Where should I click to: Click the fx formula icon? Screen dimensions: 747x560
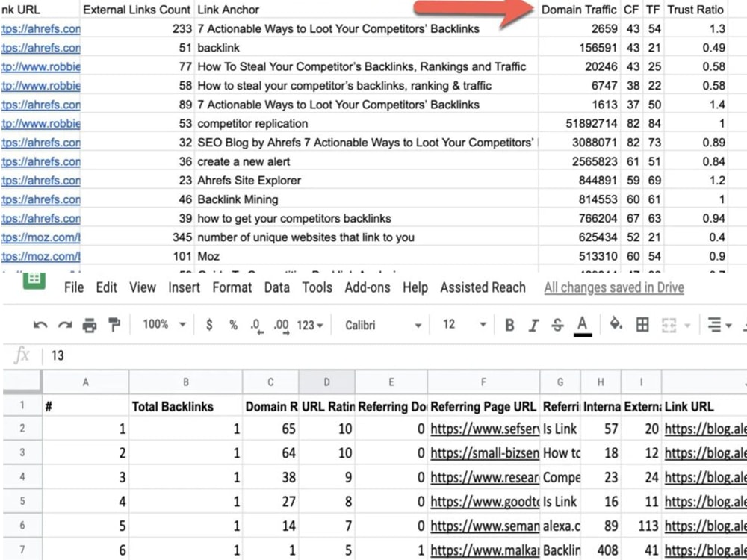click(x=22, y=355)
